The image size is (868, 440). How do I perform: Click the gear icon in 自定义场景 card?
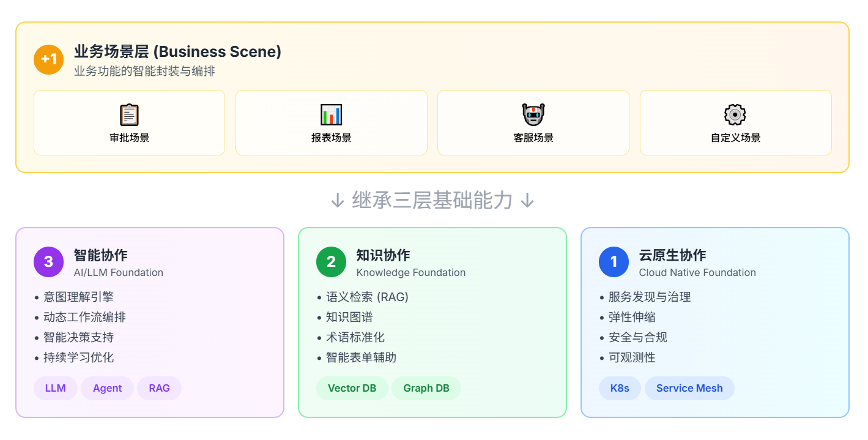735,113
